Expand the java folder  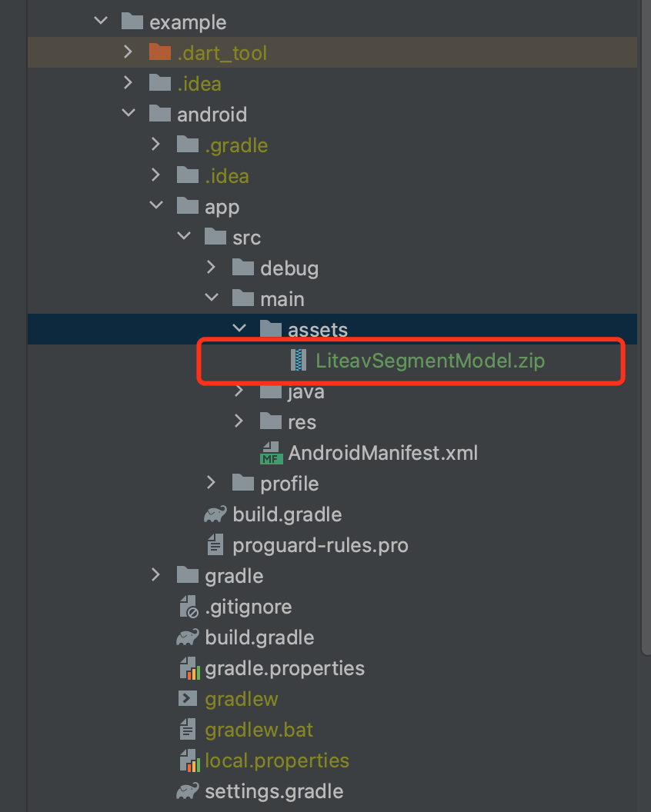239,391
